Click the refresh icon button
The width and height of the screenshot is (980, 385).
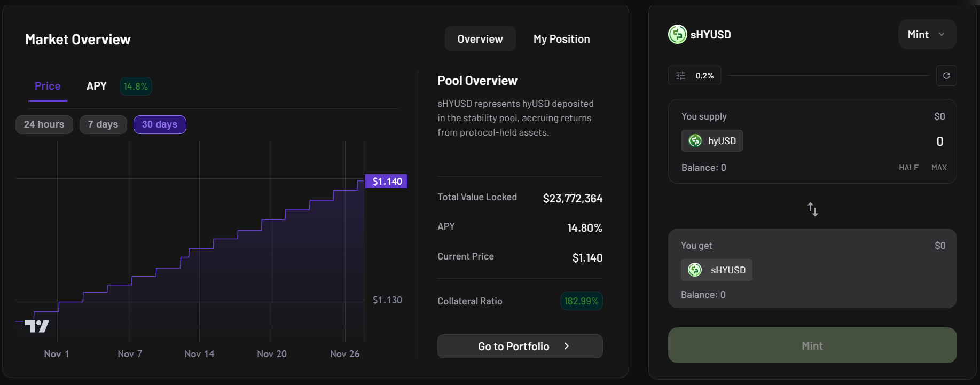(946, 76)
